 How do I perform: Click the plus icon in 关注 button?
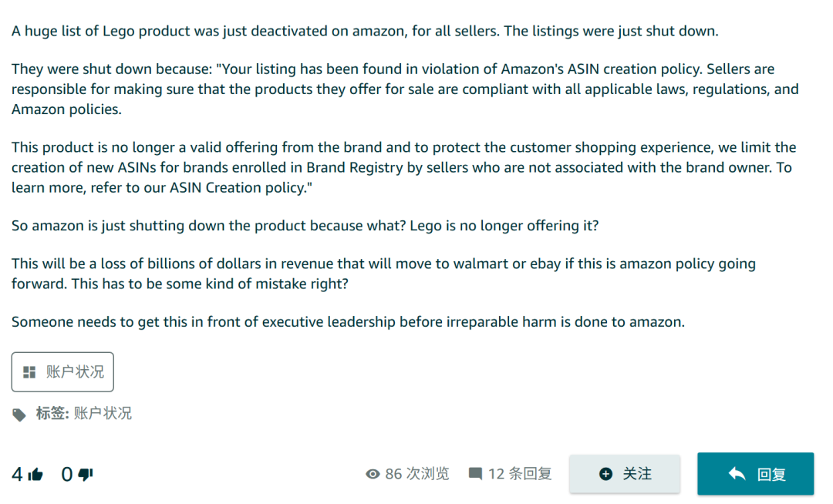click(x=605, y=474)
